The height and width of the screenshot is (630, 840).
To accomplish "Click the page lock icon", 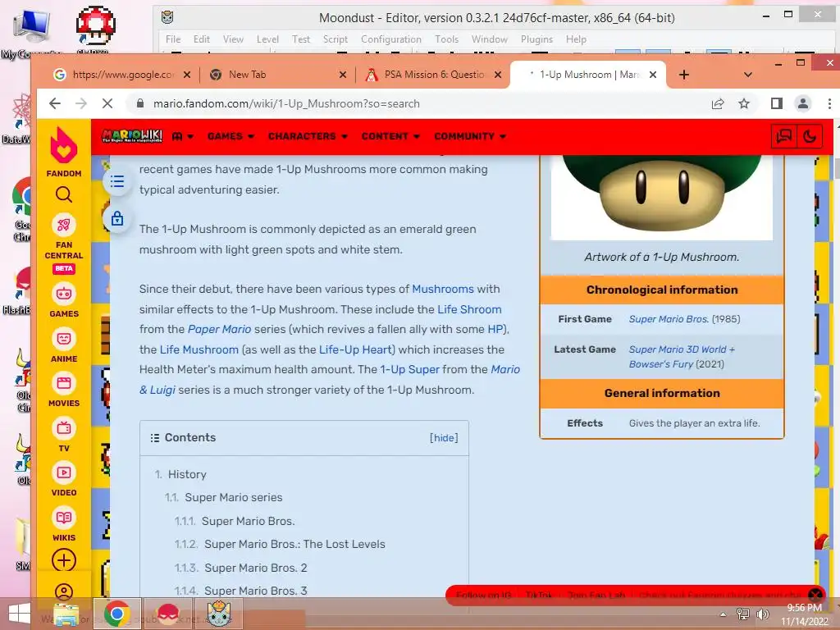I will tap(117, 218).
